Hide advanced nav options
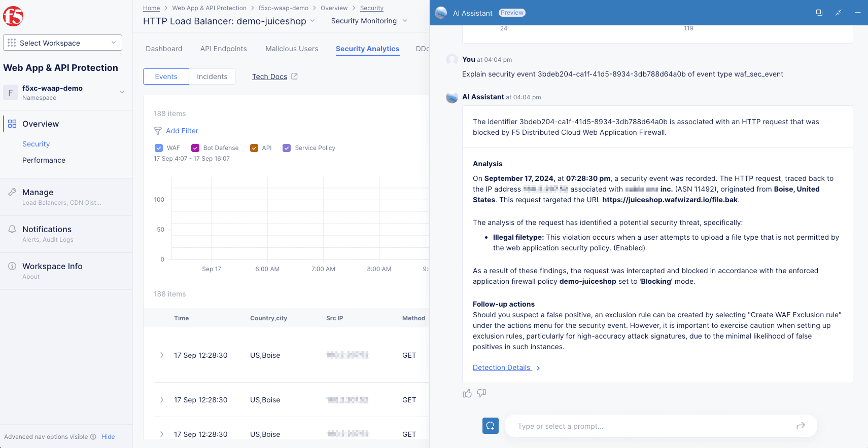Screen dimensions: 868x448 [108, 437]
